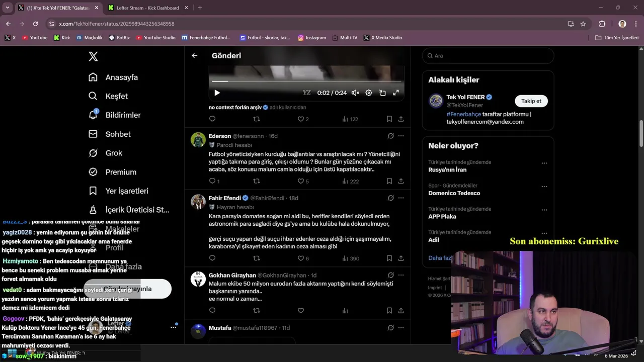644x362 pixels.
Task: Follow Tek Yol FENER with Takip et
Action: pos(531,101)
